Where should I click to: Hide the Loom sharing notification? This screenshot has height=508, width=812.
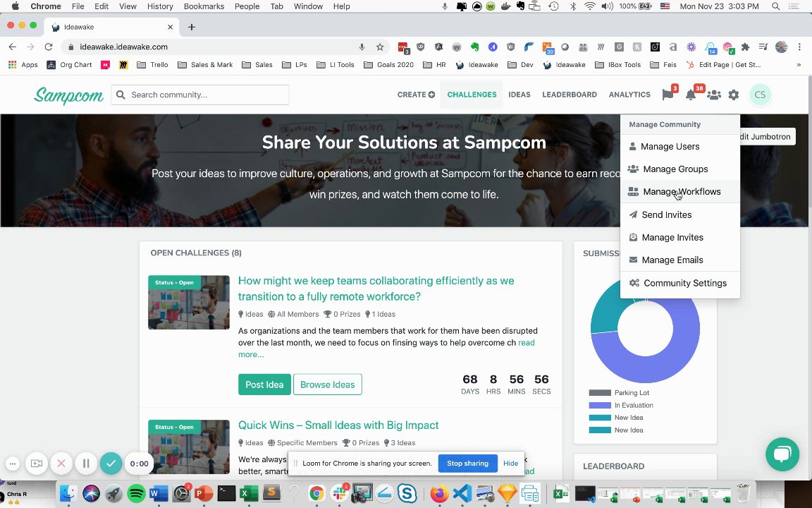coord(510,464)
